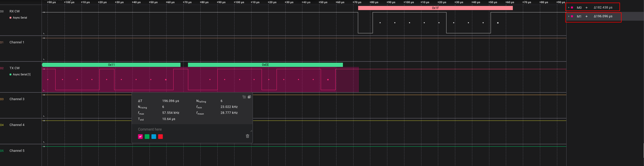Click the green Async Serial [1] analyzer marker
The width and height of the screenshot is (644, 166).
(11, 74)
